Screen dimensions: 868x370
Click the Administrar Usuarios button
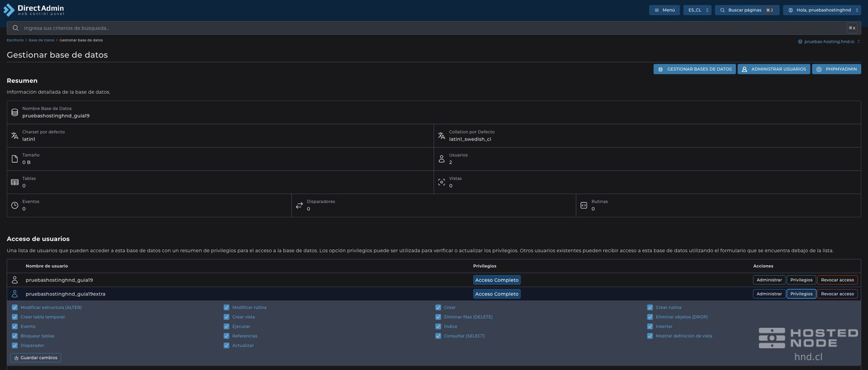pyautogui.click(x=774, y=69)
